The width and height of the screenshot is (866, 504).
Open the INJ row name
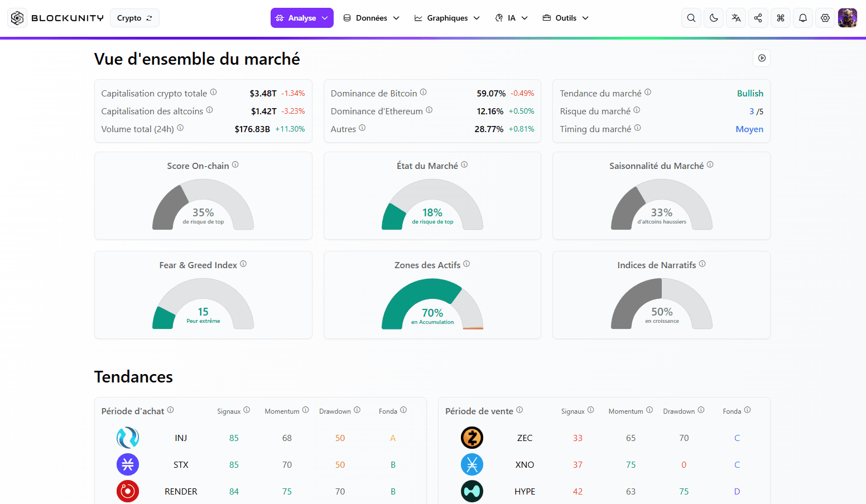(x=181, y=438)
